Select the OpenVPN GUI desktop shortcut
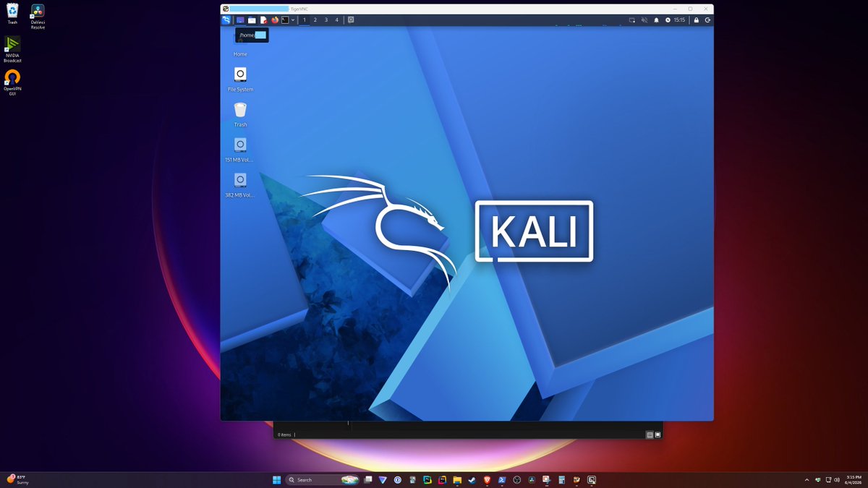 point(12,82)
